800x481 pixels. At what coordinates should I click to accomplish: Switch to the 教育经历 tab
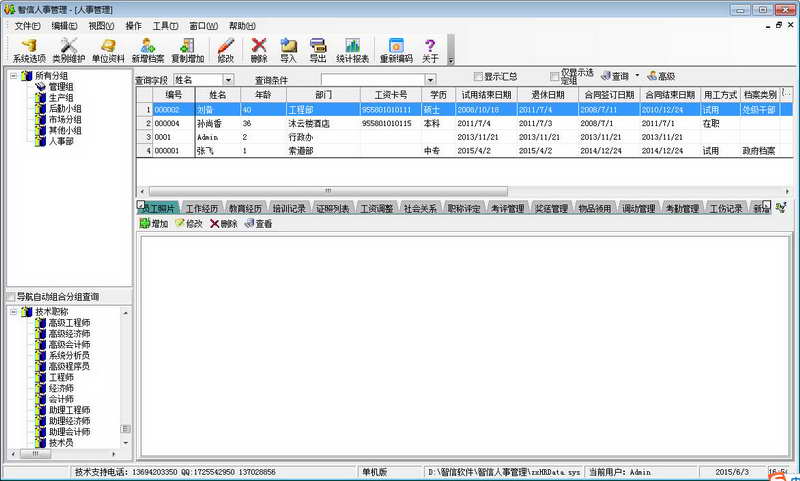pyautogui.click(x=245, y=209)
